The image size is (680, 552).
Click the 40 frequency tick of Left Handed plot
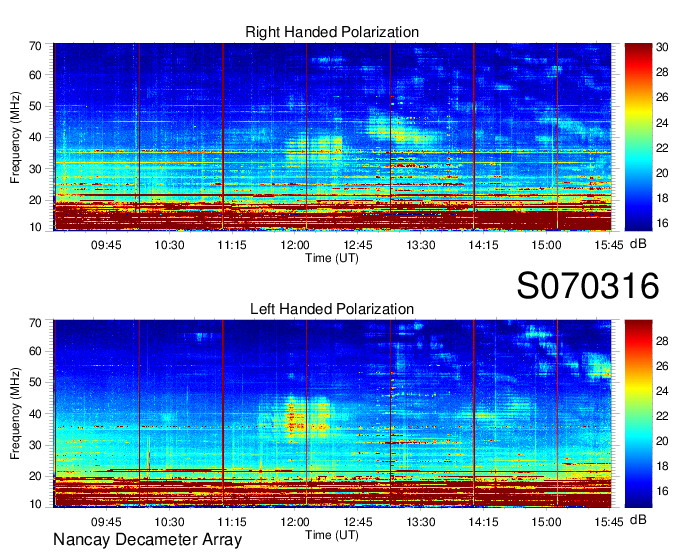coord(35,414)
